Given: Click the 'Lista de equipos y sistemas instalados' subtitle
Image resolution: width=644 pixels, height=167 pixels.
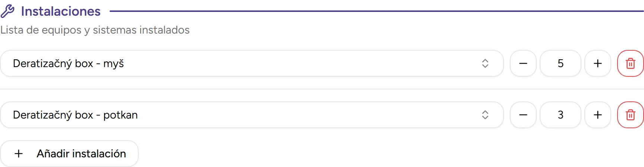Looking at the screenshot, I should pos(95,30).
